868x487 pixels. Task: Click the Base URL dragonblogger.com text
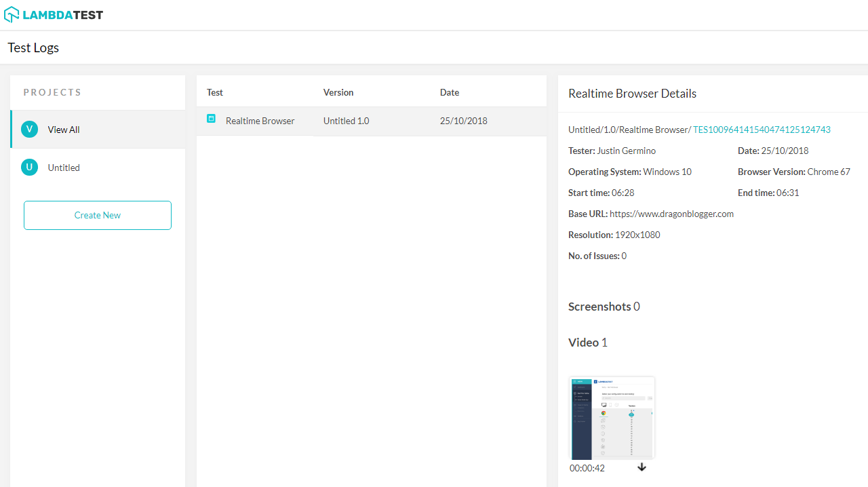(x=671, y=214)
